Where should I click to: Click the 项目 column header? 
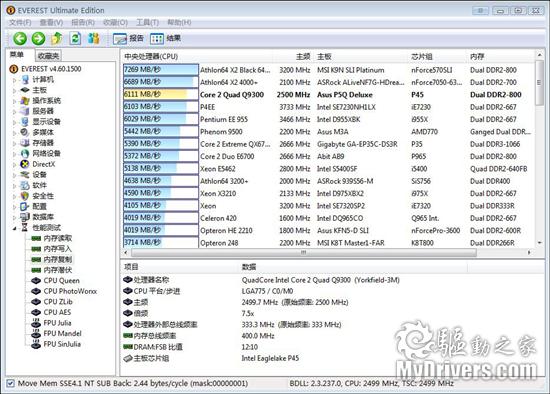(x=180, y=267)
